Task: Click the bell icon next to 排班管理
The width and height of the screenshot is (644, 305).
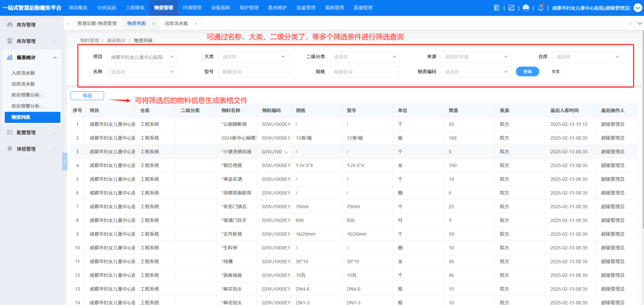Action: (10, 149)
